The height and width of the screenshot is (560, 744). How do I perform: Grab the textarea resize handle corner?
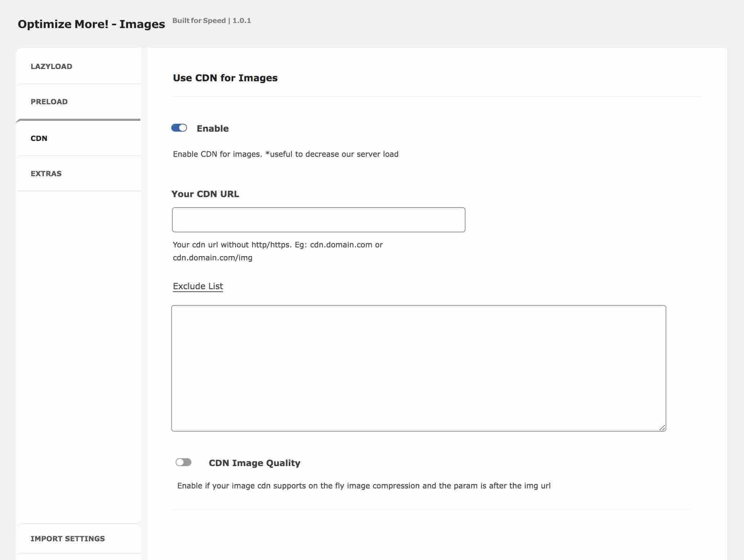click(x=662, y=428)
